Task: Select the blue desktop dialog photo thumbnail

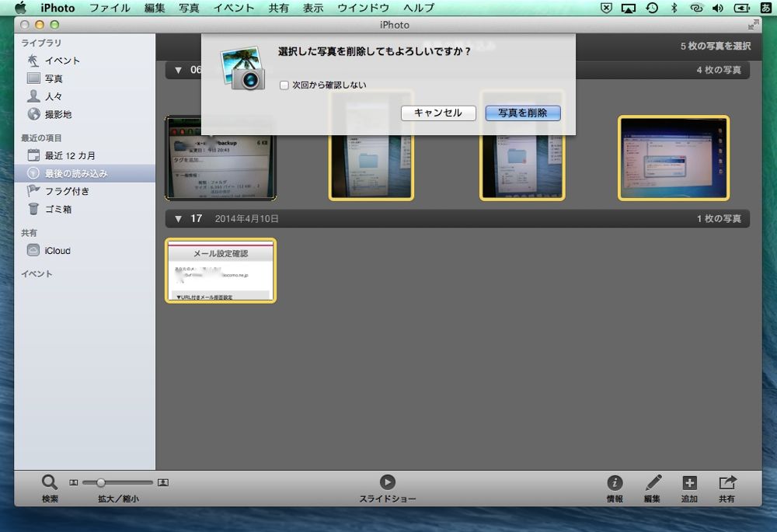Action: point(674,158)
